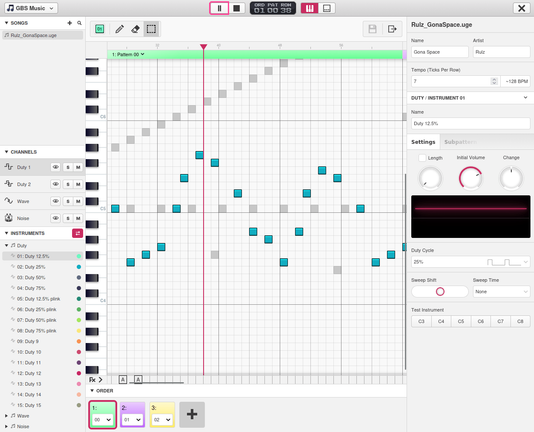534x432 pixels.
Task: Save the song with the floppy icon
Action: pyautogui.click(x=372, y=29)
